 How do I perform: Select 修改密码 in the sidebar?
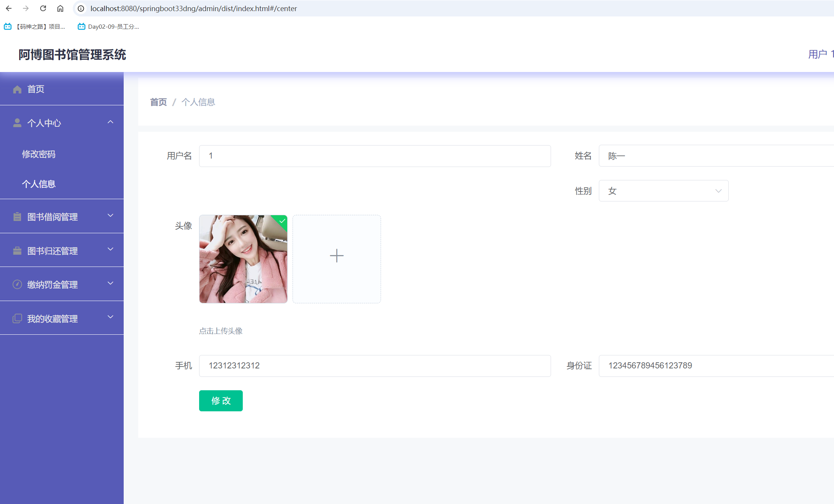pos(39,154)
